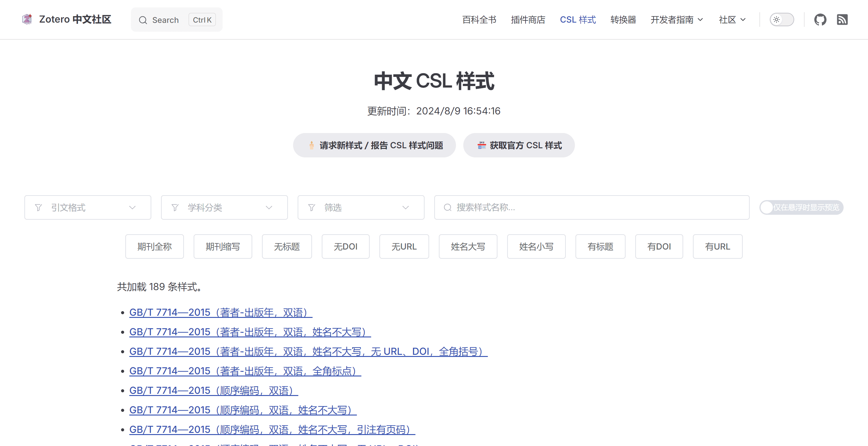868x446 pixels.
Task: Toggle the 无DOI tag filter
Action: [345, 246]
